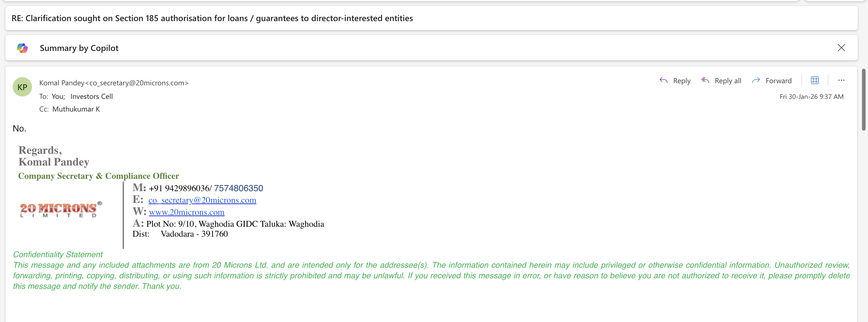Close the Summary by Copilot panel
This screenshot has height=322, width=868.
(841, 48)
